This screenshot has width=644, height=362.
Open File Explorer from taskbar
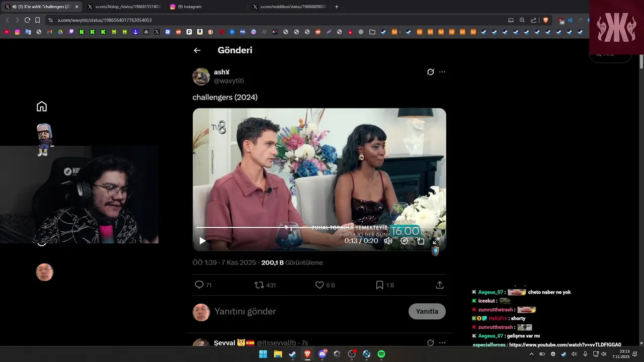pos(278,354)
